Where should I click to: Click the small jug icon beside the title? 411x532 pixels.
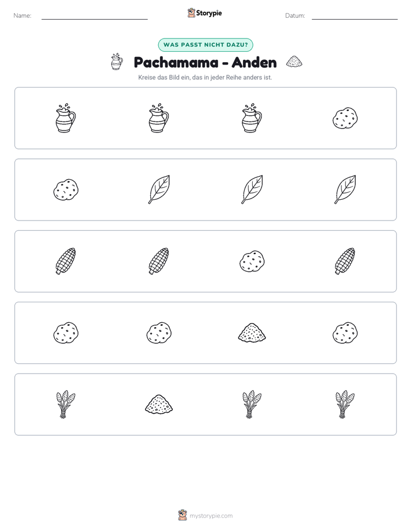click(117, 62)
